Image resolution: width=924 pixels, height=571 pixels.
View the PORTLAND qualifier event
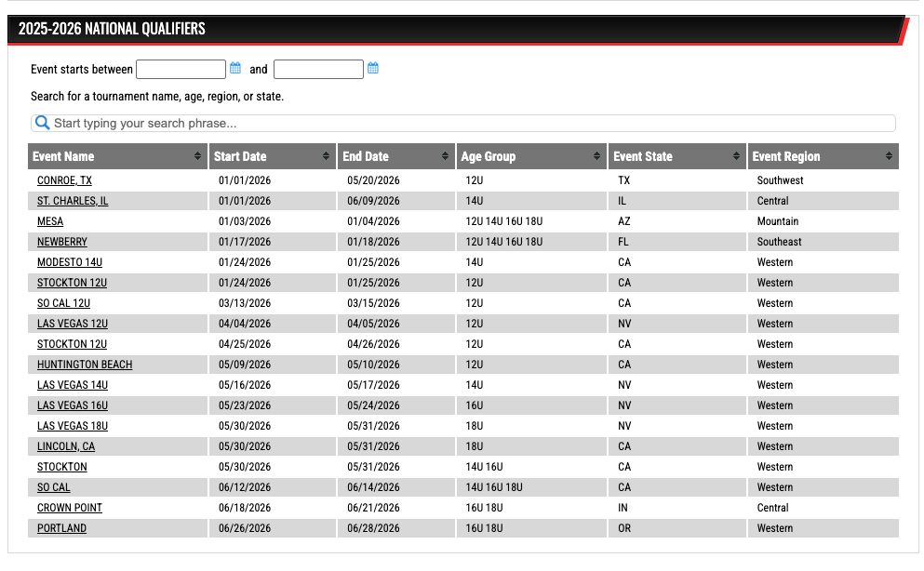[61, 528]
